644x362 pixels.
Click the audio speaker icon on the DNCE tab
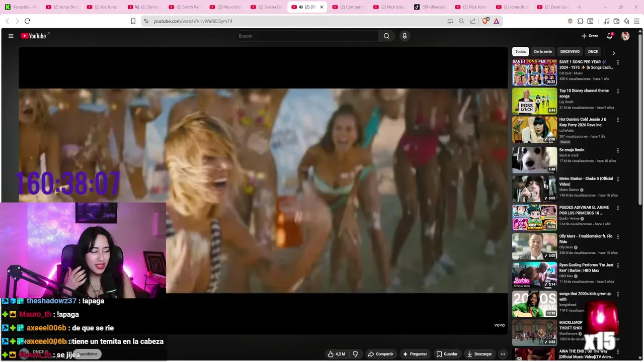click(x=300, y=7)
